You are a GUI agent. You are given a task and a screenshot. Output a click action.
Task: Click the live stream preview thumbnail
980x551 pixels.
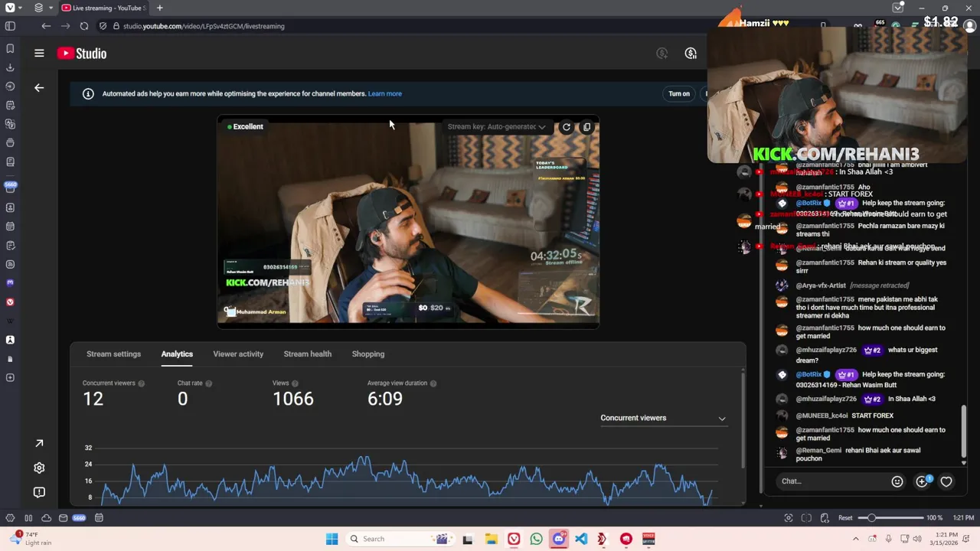coord(408,222)
